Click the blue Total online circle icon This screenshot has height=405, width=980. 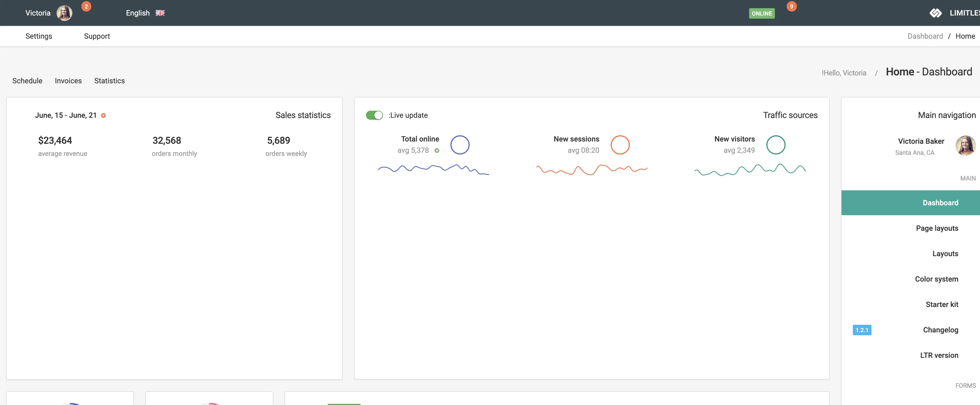pos(459,145)
